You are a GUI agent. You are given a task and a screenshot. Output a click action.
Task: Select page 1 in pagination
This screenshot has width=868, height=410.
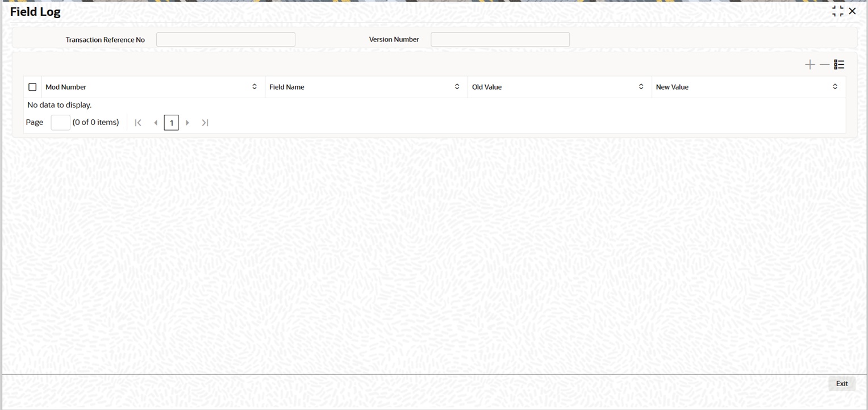click(x=171, y=123)
